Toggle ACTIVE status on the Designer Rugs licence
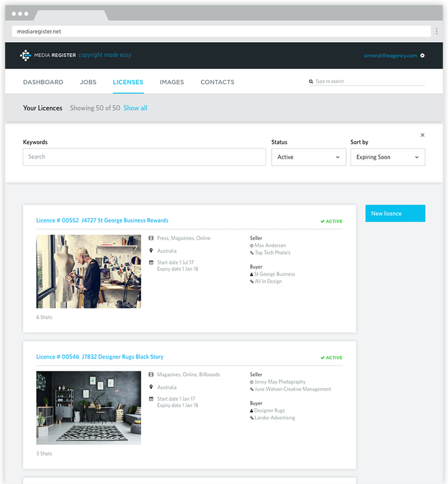This screenshot has width=448, height=484. 331,357
